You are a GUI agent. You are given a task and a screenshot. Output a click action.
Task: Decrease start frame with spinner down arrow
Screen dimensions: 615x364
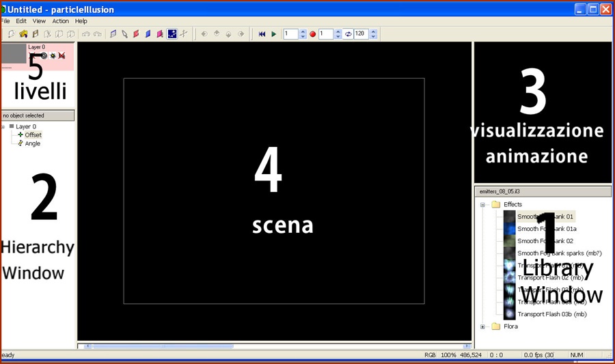tap(338, 36)
